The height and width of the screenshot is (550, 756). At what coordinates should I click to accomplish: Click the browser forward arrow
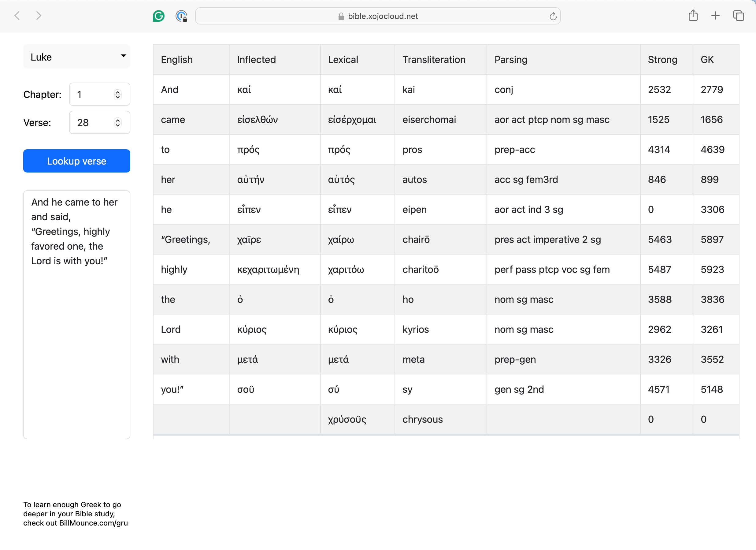(39, 16)
